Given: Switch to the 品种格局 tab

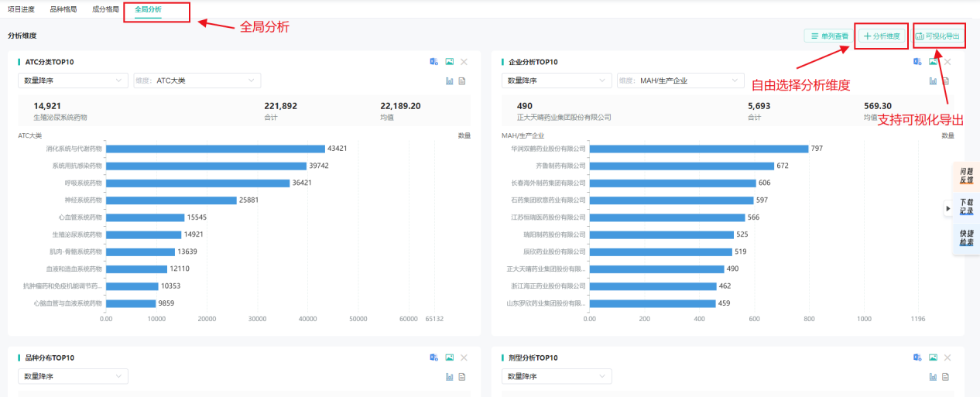Looking at the screenshot, I should 63,9.
